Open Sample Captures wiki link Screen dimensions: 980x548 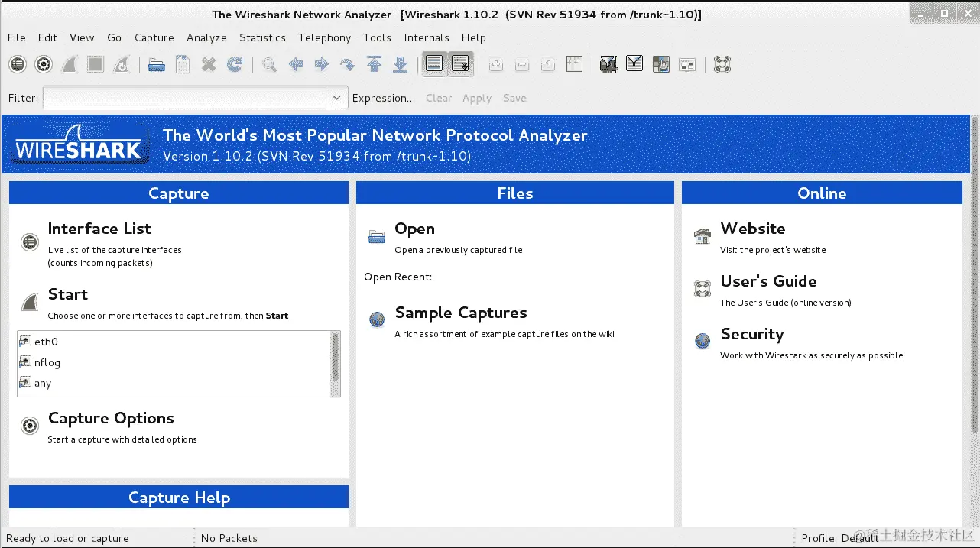461,313
